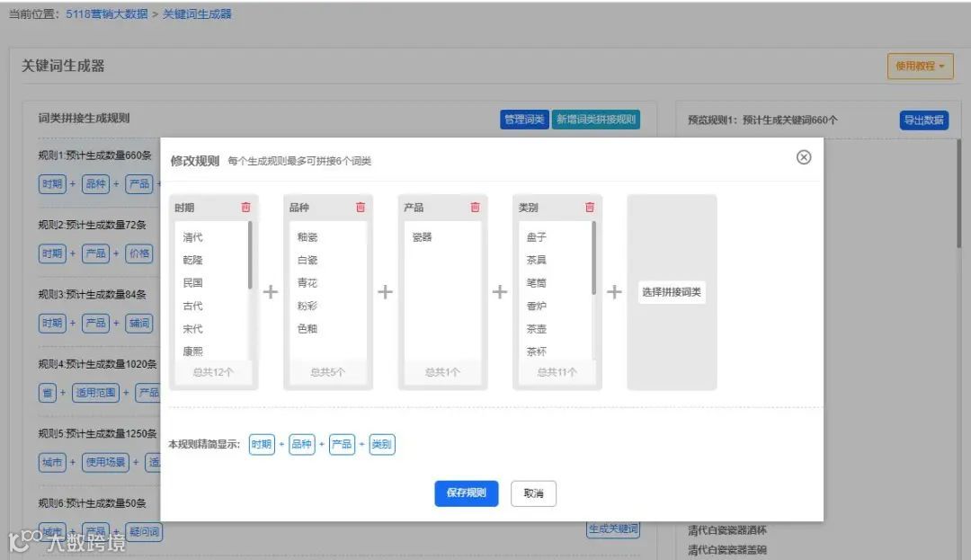
Task: Click 产品 tag in 本规则精简显示 row
Action: tap(342, 444)
